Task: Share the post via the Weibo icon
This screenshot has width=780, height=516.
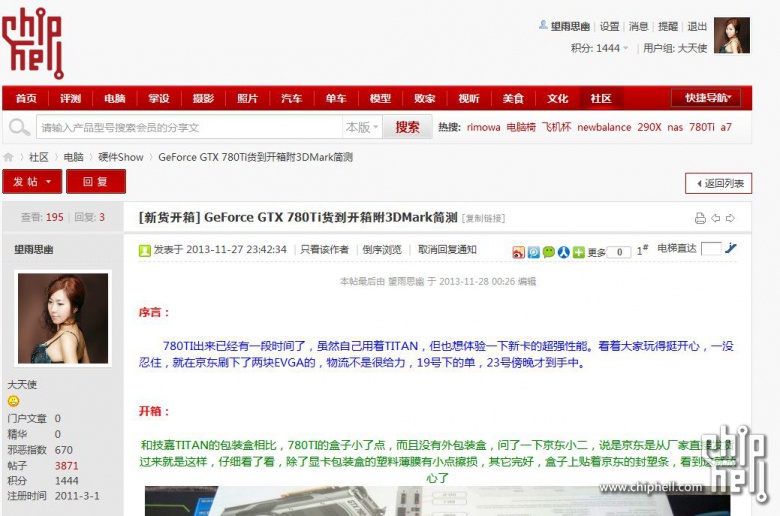Action: click(518, 252)
